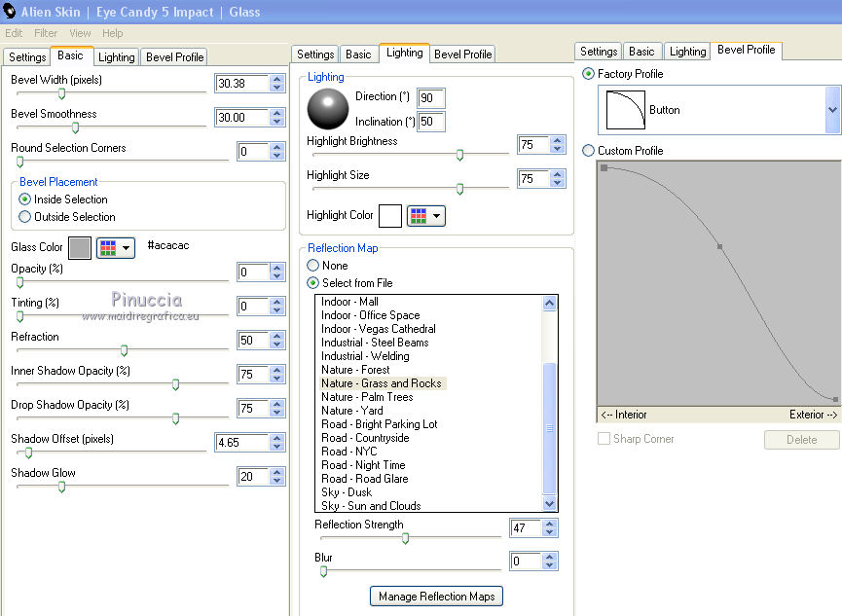842x616 pixels.
Task: Expand the Factory Profile dropdown list
Action: [x=832, y=110]
